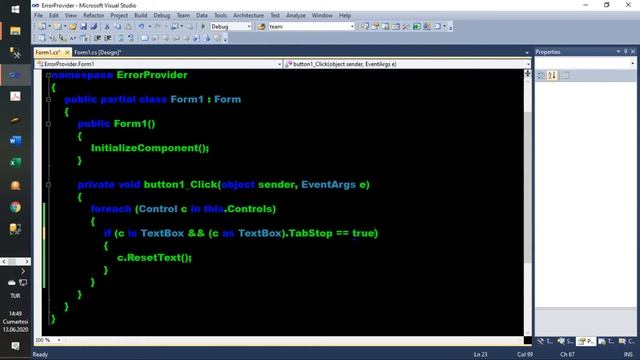The width and height of the screenshot is (640, 360).
Task: Open the Debug menu
Action: click(x=162, y=16)
